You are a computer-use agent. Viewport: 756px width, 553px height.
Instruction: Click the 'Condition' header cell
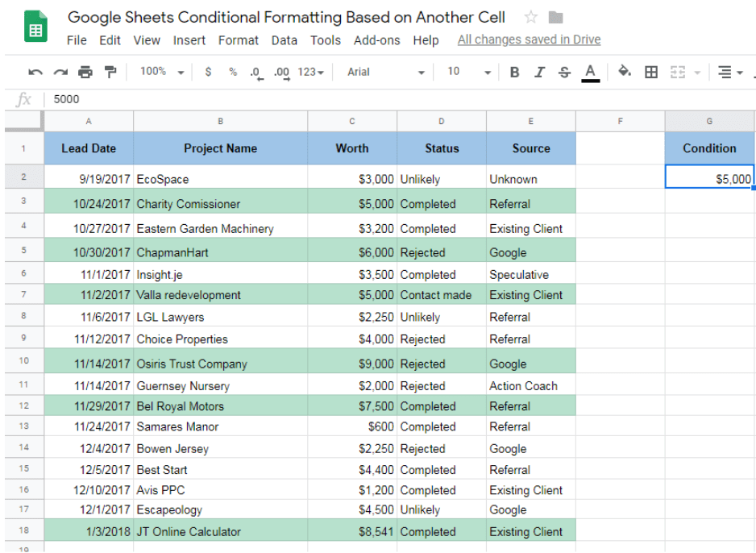point(709,148)
